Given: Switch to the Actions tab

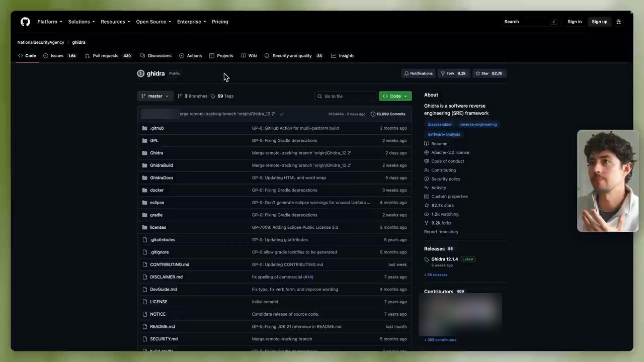Looking at the screenshot, I should pos(191,56).
